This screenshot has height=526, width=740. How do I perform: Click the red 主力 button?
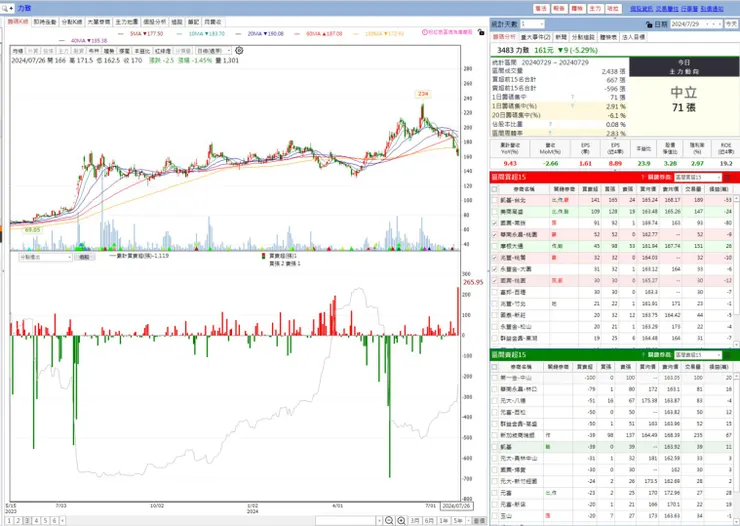click(595, 8)
